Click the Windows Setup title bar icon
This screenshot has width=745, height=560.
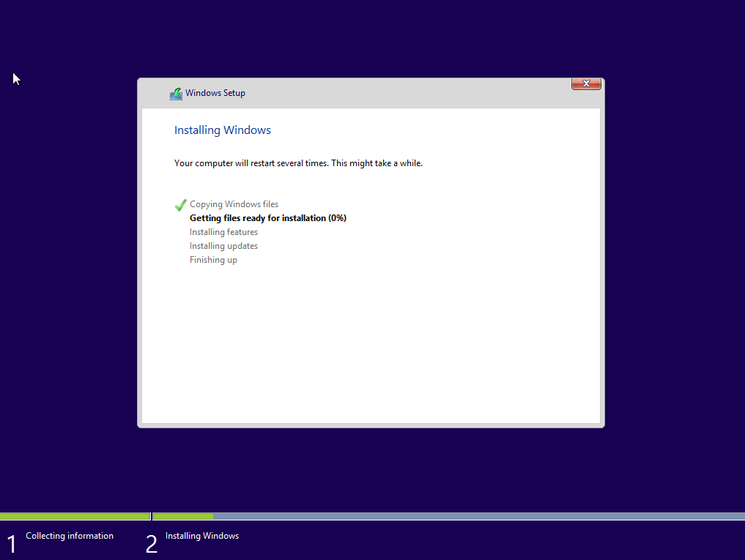point(176,94)
